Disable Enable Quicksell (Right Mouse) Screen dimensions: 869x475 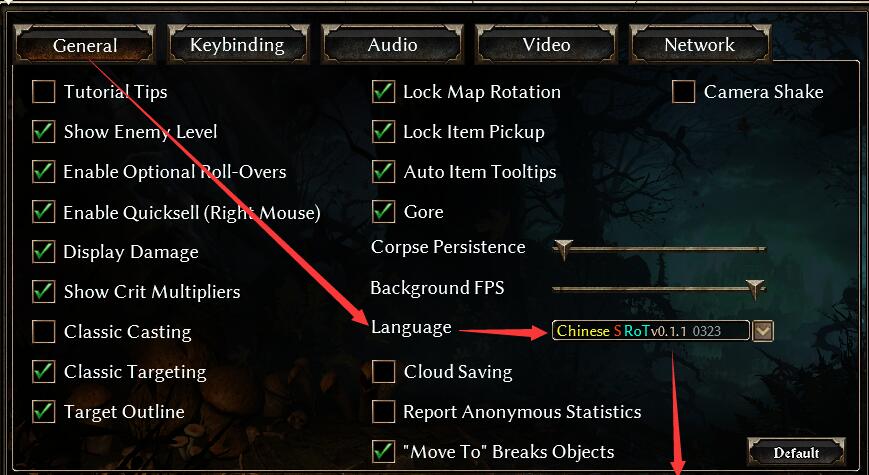[44, 212]
